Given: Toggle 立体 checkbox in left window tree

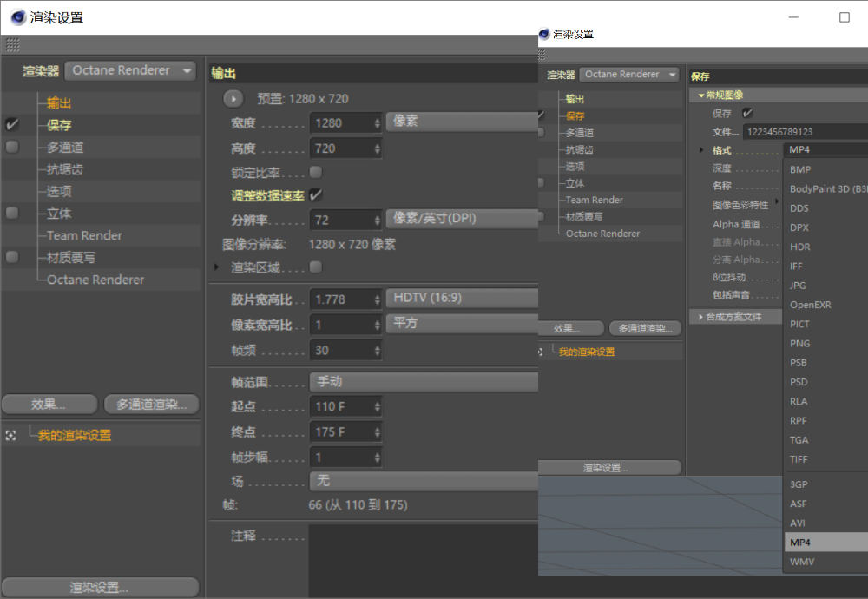Looking at the screenshot, I should point(11,214).
